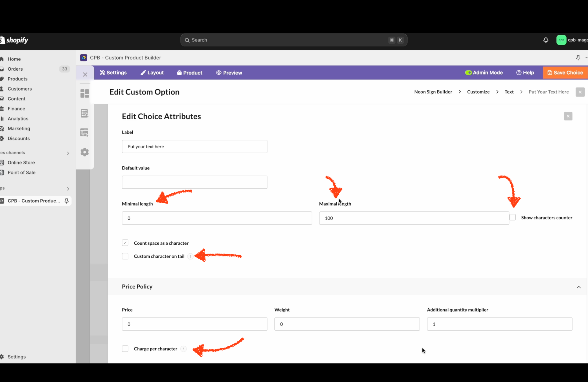Enable Charge per character checkbox
The image size is (588, 382).
pos(125,349)
